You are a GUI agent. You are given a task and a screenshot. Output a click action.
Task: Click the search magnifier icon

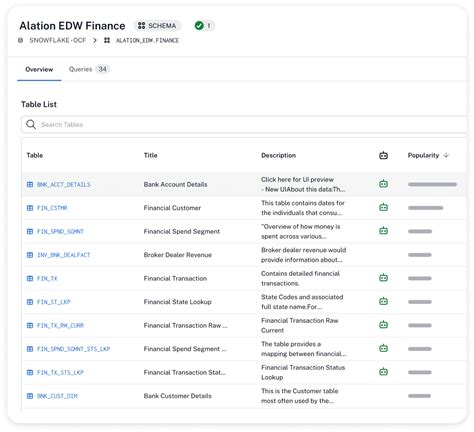(31, 125)
